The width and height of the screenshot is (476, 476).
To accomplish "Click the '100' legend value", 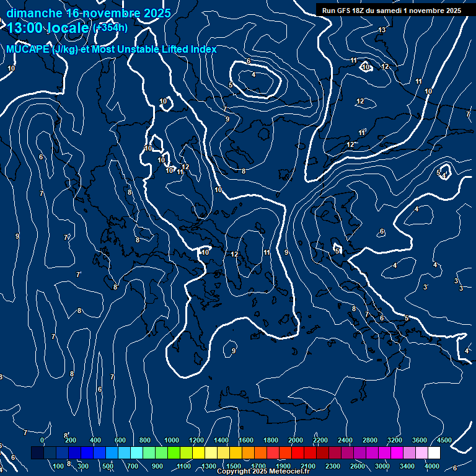I will pyautogui.click(x=58, y=466).
